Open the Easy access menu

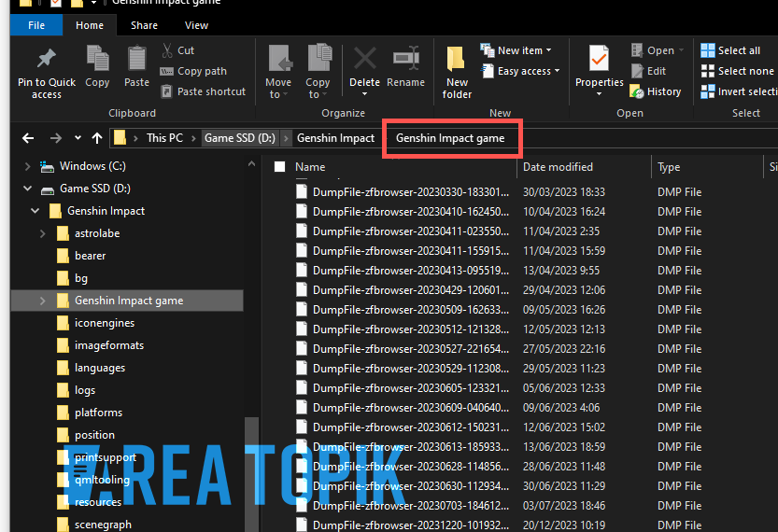pyautogui.click(x=521, y=71)
